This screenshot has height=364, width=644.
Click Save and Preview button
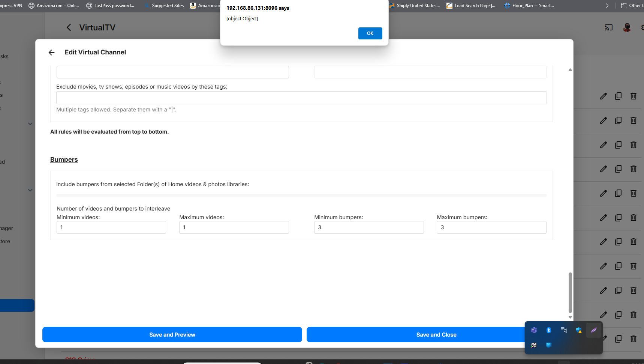172,335
